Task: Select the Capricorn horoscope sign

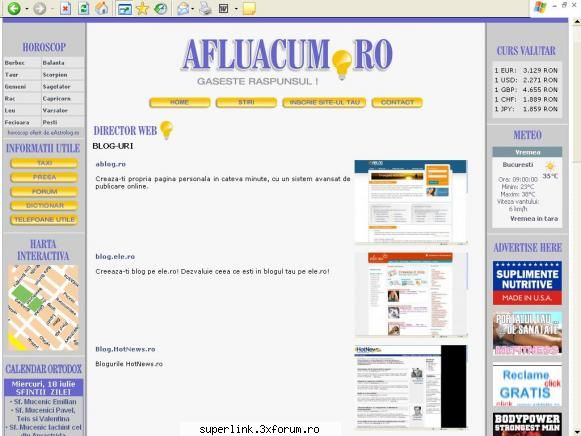Action: pyautogui.click(x=56, y=98)
